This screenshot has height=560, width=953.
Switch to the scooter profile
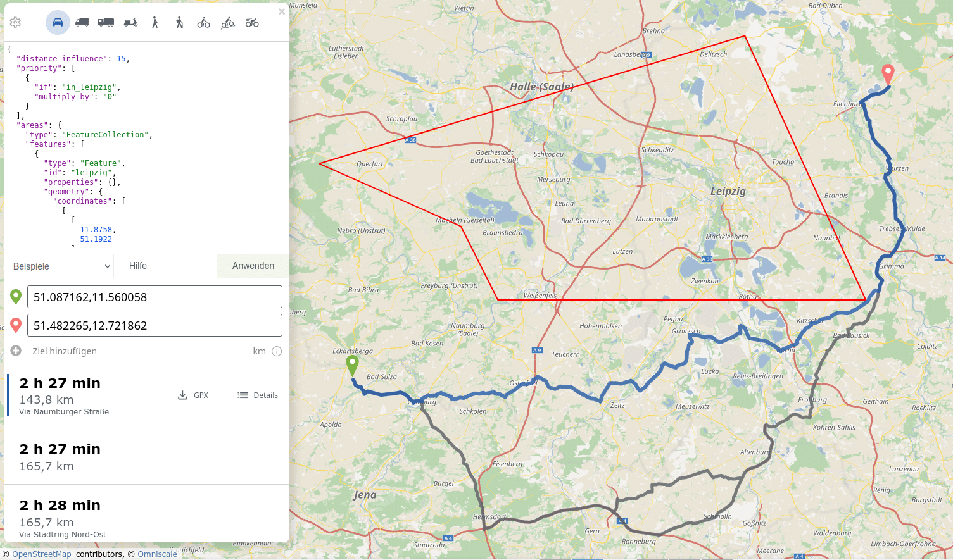point(130,23)
